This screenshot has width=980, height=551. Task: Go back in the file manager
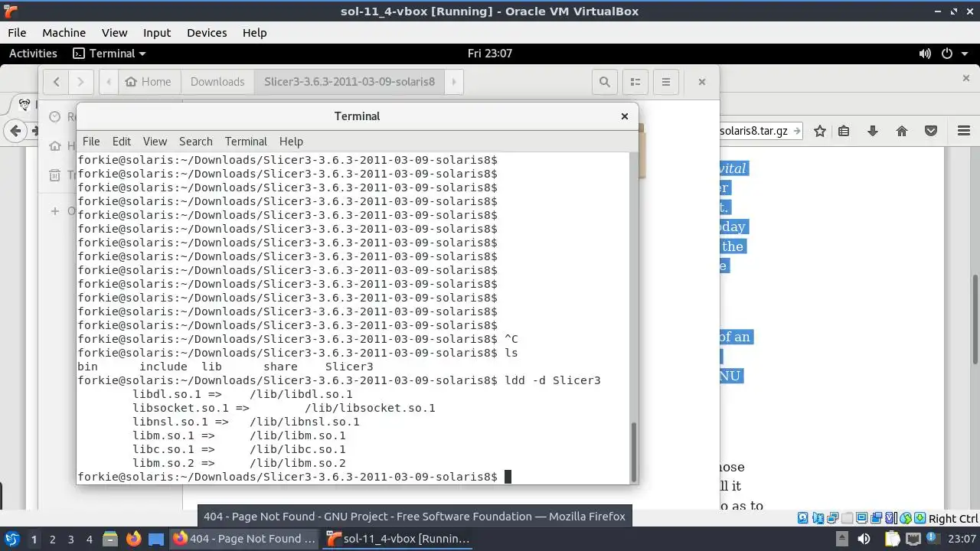(56, 82)
